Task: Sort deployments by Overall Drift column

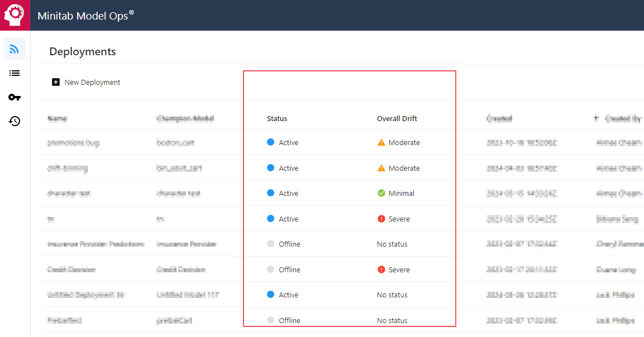Action: point(397,118)
